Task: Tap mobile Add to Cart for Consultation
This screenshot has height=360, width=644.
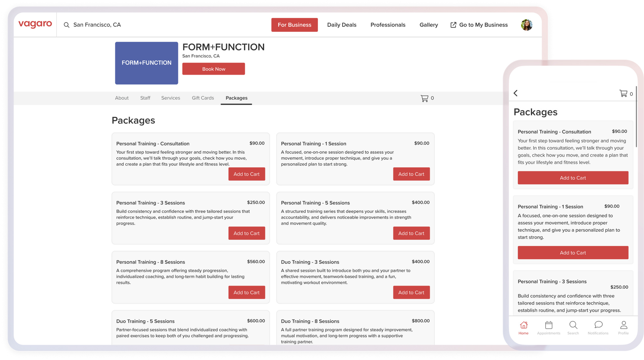Action: pyautogui.click(x=573, y=178)
